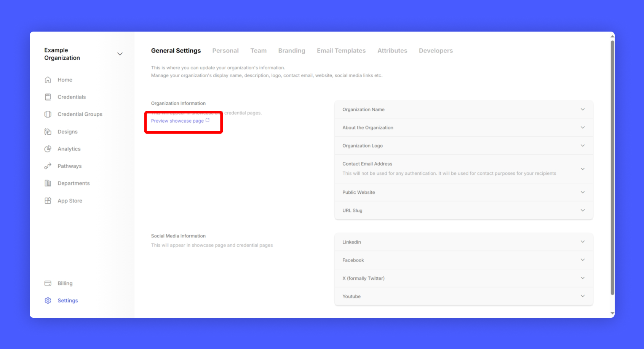Open App Store via its icon

pyautogui.click(x=48, y=201)
